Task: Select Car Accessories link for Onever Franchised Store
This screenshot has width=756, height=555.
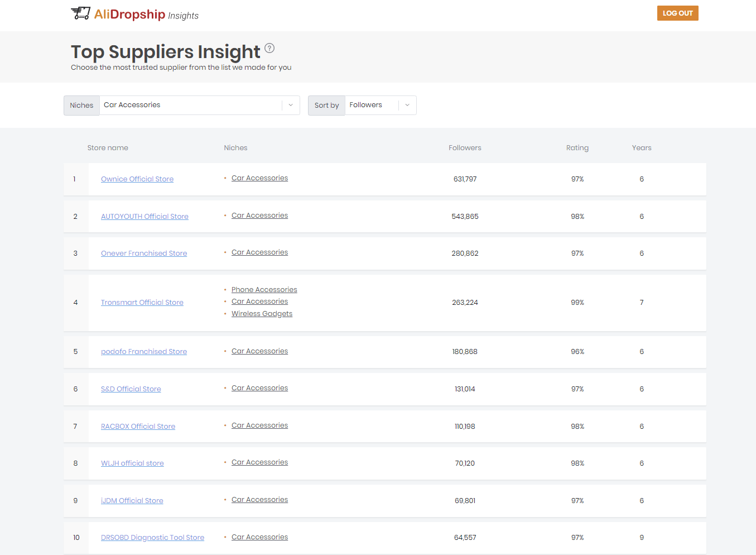Action: tap(259, 252)
